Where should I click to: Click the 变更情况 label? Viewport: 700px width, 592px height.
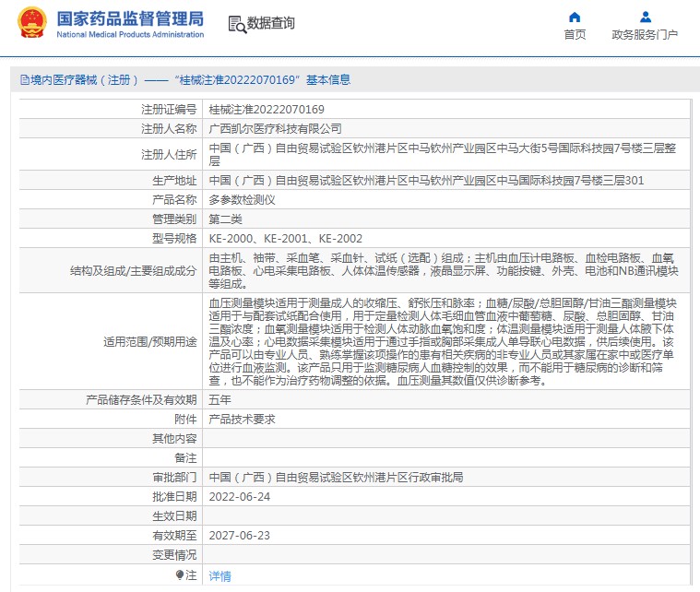click(174, 555)
